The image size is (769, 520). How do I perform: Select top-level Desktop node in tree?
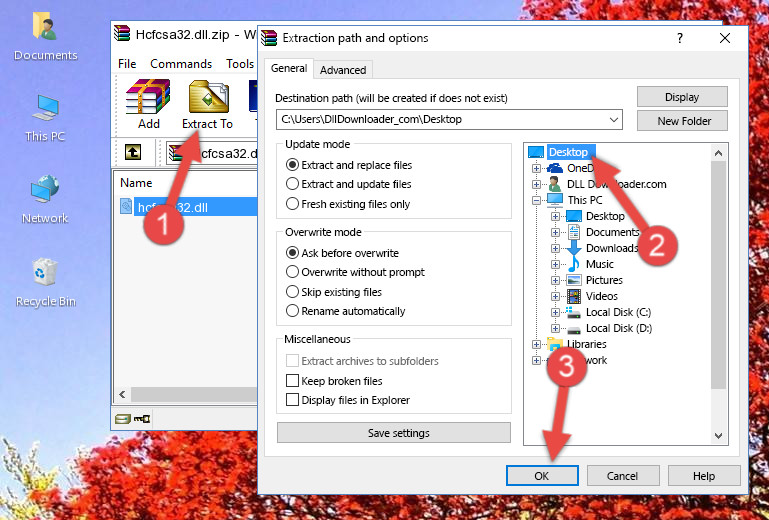[x=568, y=152]
